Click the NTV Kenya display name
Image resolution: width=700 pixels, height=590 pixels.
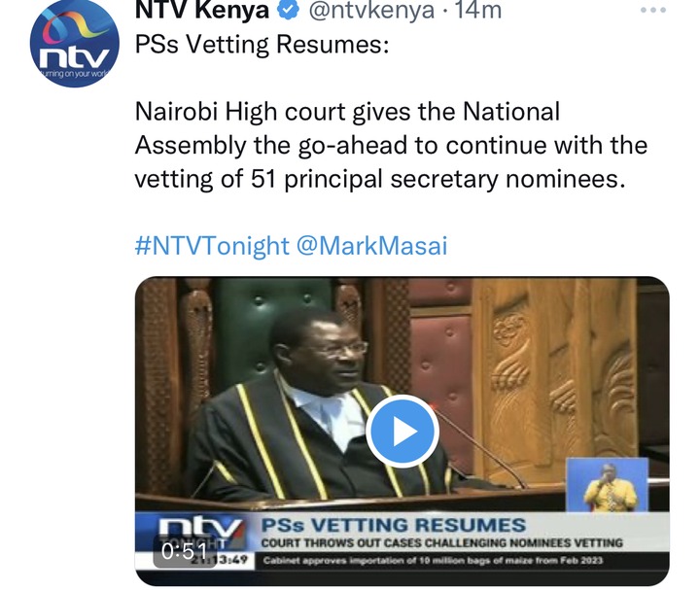202,10
